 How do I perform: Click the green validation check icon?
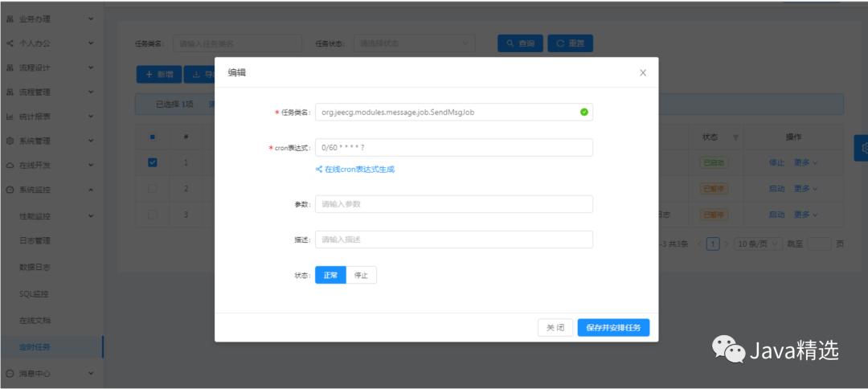click(x=583, y=112)
